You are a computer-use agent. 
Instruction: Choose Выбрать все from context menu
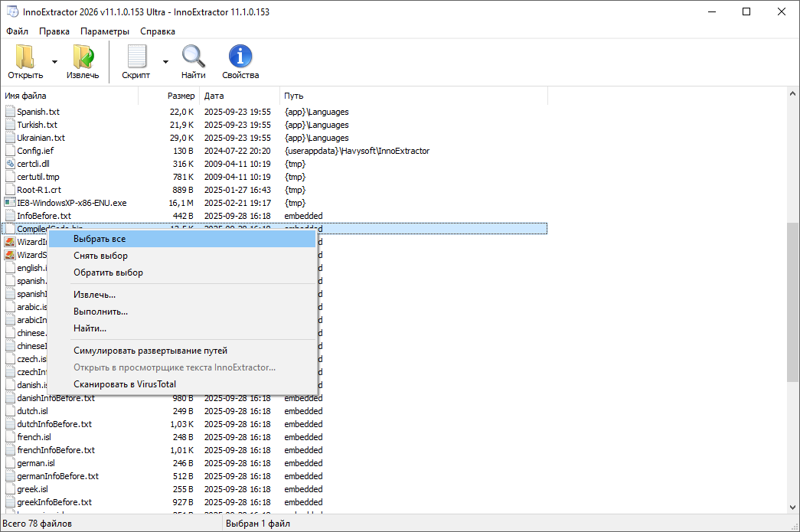tap(100, 239)
